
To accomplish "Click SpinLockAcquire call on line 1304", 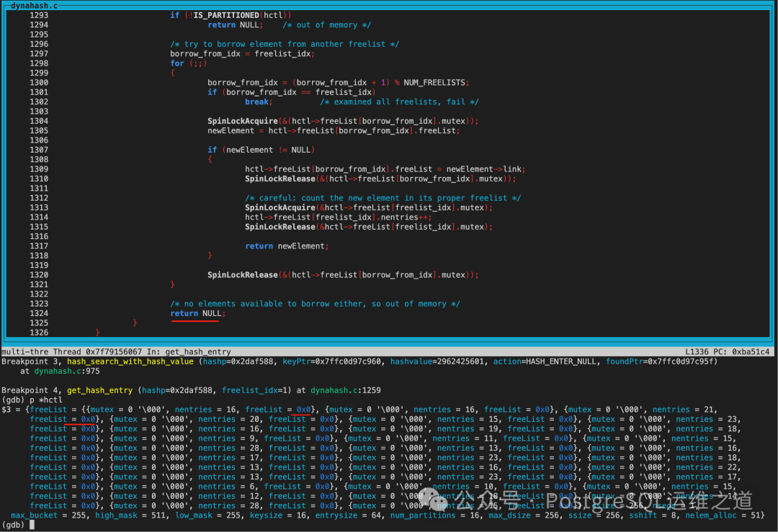I will (x=242, y=121).
